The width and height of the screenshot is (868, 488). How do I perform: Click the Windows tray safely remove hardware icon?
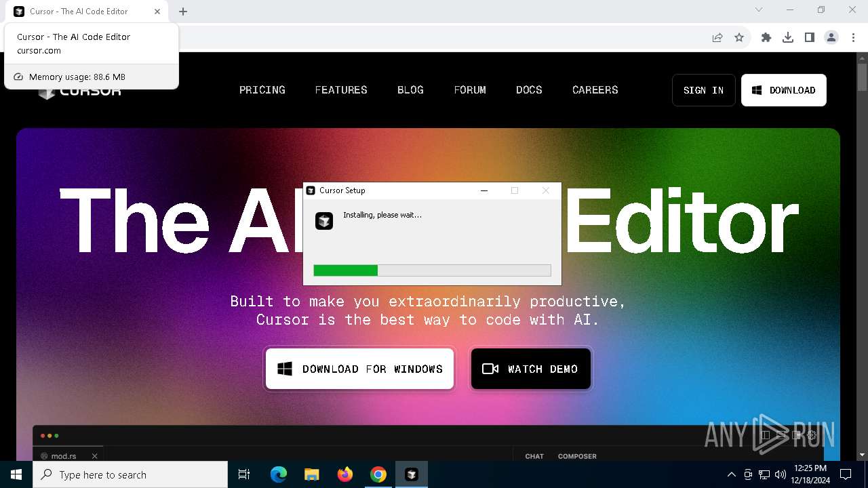coord(748,474)
